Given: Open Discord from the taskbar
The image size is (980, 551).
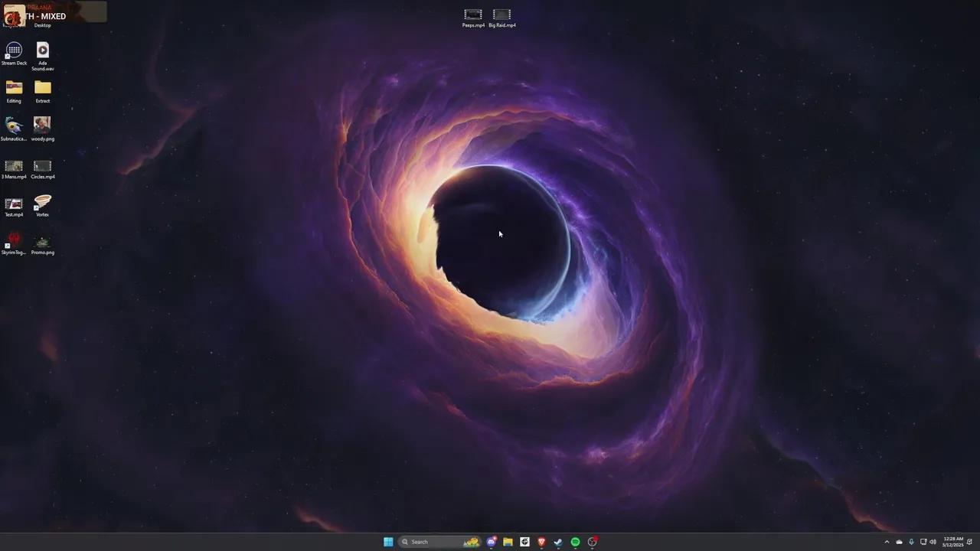Looking at the screenshot, I should point(492,542).
